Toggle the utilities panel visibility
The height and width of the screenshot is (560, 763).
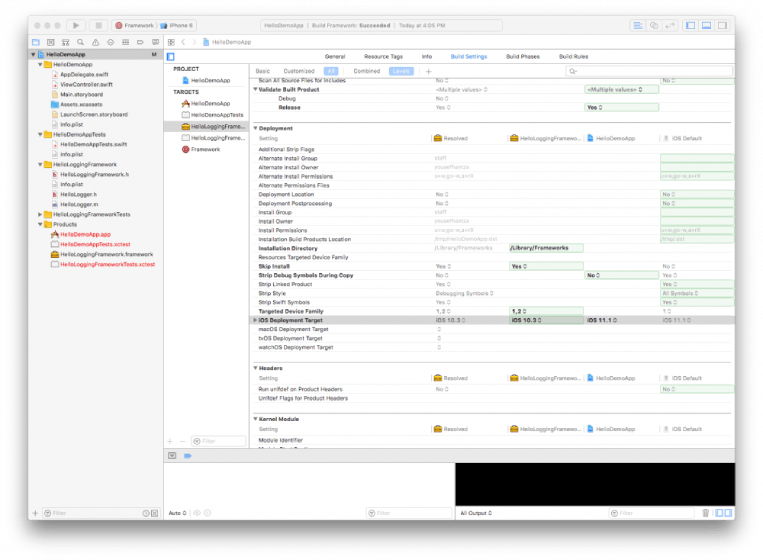click(723, 25)
